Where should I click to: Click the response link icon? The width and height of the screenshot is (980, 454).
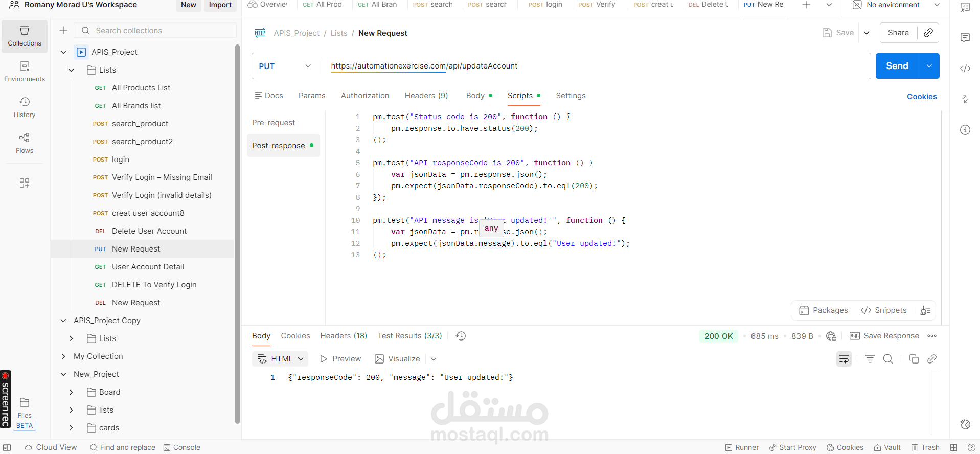(932, 359)
